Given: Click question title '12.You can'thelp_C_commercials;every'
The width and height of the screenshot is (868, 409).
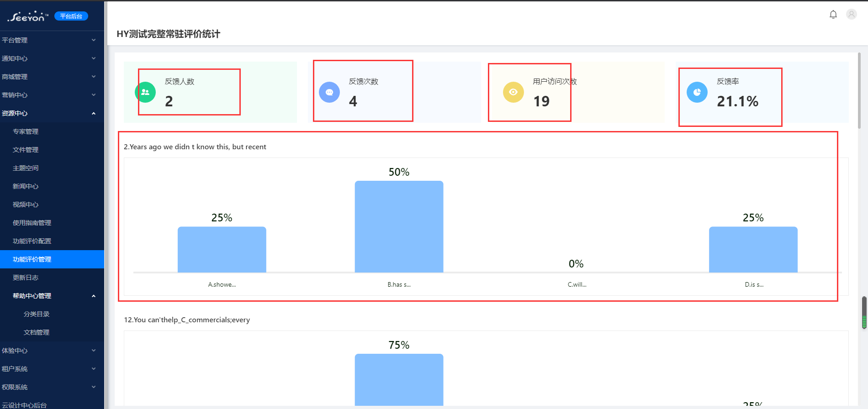Looking at the screenshot, I should (187, 320).
